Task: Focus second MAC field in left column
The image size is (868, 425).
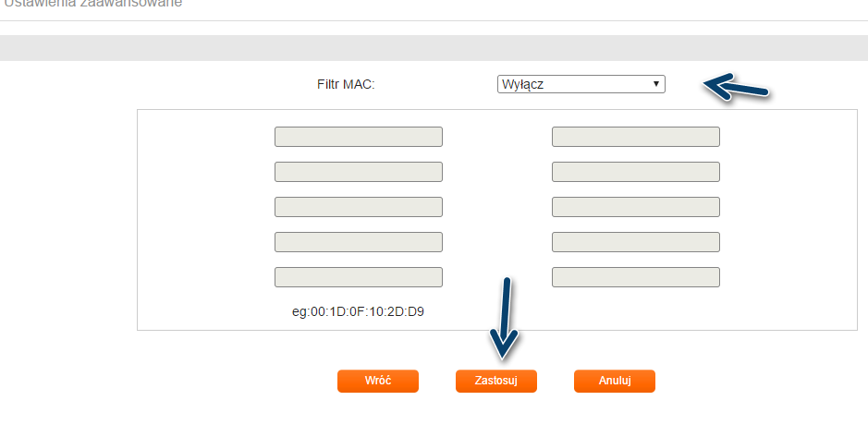Action: [358, 172]
